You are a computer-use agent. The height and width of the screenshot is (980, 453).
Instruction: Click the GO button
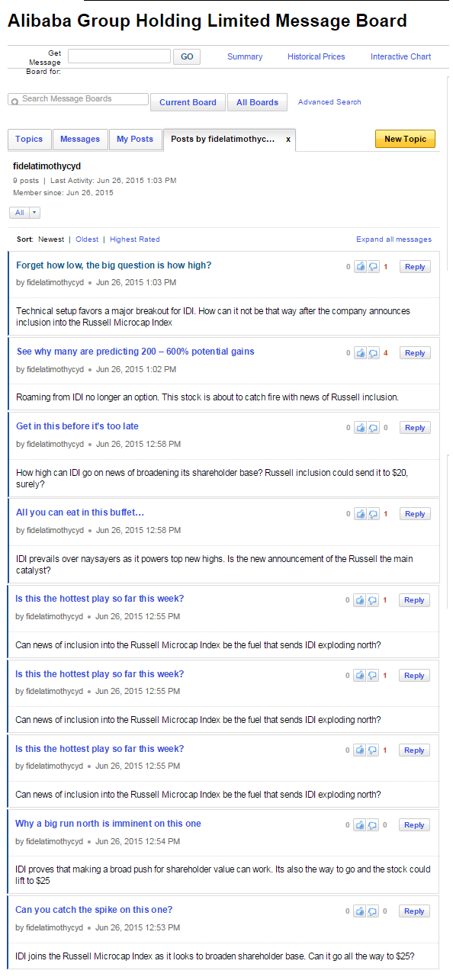coord(187,56)
